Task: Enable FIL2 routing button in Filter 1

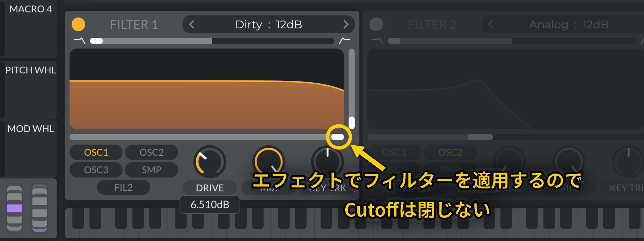Action: (x=124, y=187)
